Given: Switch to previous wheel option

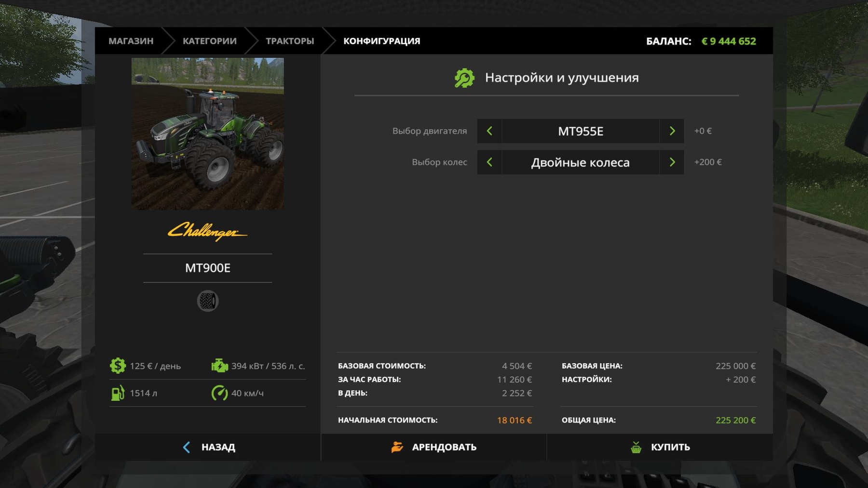Looking at the screenshot, I should [x=489, y=162].
